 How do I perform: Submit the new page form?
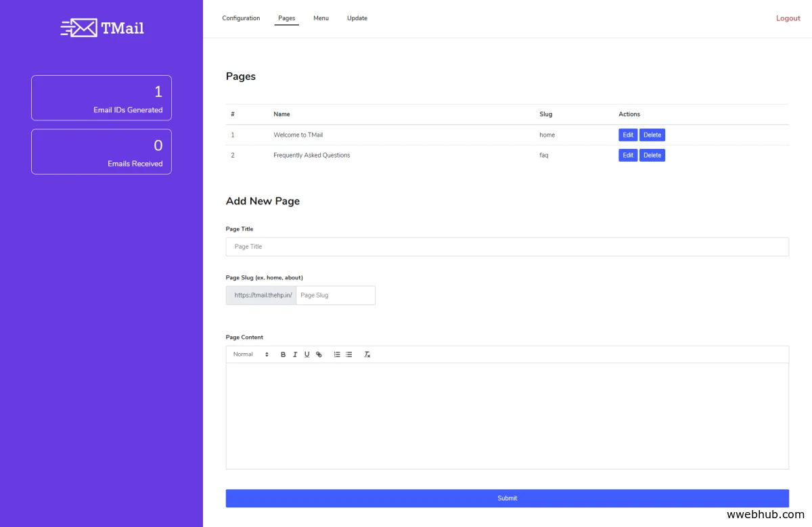pos(507,498)
